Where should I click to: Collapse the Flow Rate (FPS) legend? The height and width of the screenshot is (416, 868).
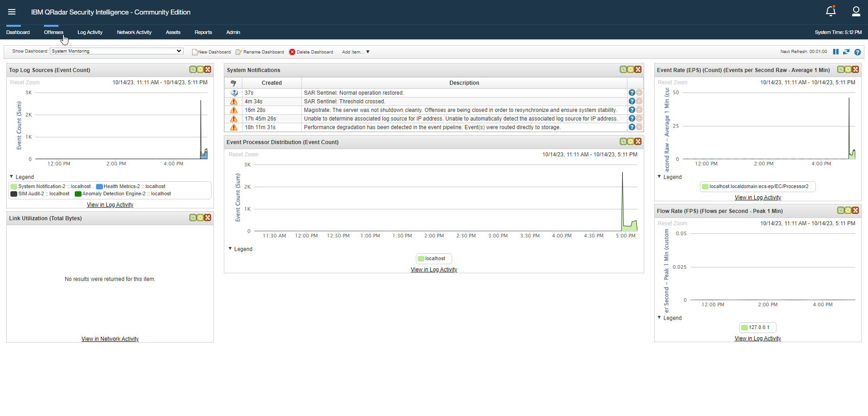[660, 318]
